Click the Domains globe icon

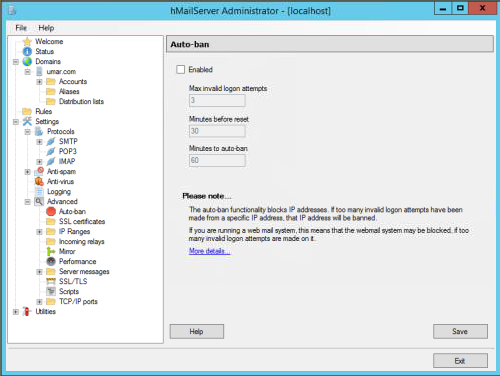coord(27,62)
